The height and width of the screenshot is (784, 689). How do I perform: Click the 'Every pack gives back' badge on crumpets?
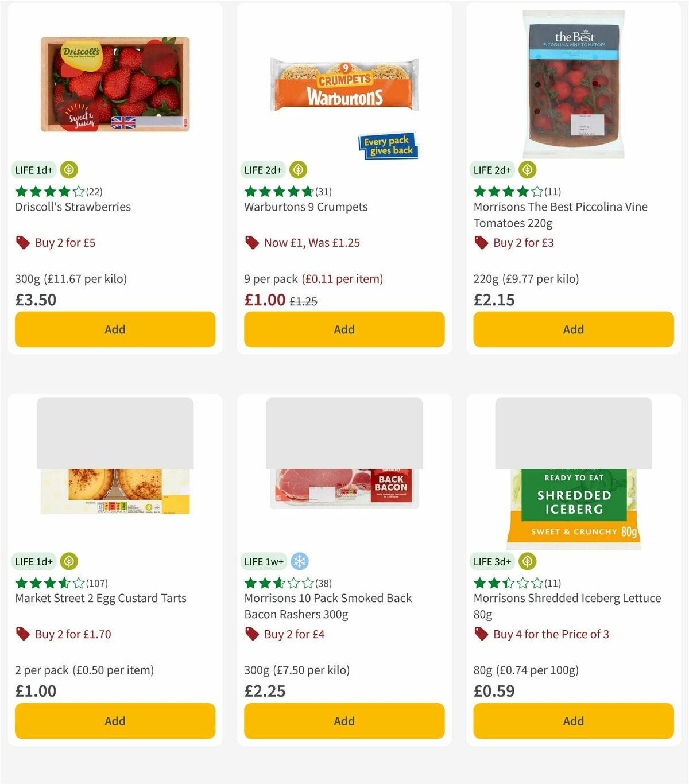[x=389, y=146]
